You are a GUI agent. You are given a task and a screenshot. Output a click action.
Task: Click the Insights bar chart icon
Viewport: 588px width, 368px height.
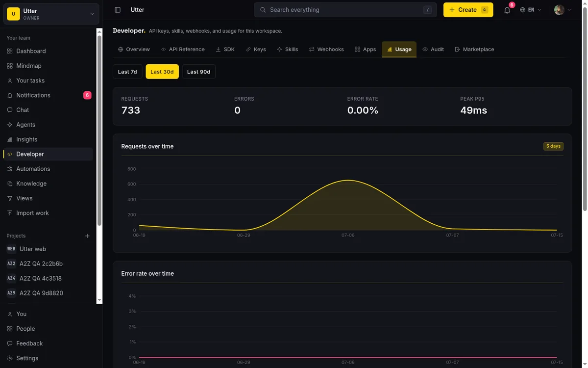coord(10,139)
